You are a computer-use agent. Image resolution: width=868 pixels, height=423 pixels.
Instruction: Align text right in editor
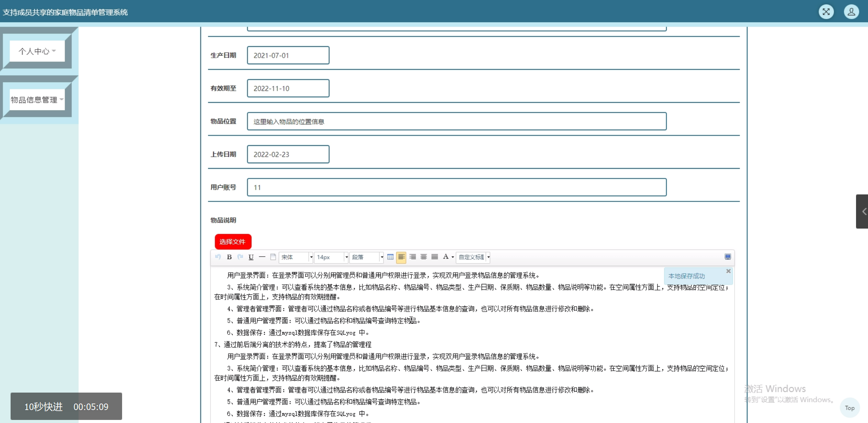point(413,257)
